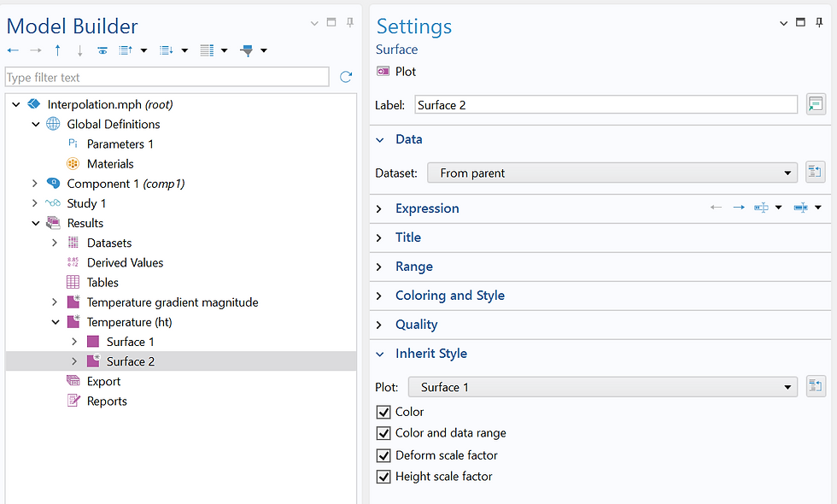Select the Derived Values node
This screenshot has width=837, height=504.
(x=125, y=262)
